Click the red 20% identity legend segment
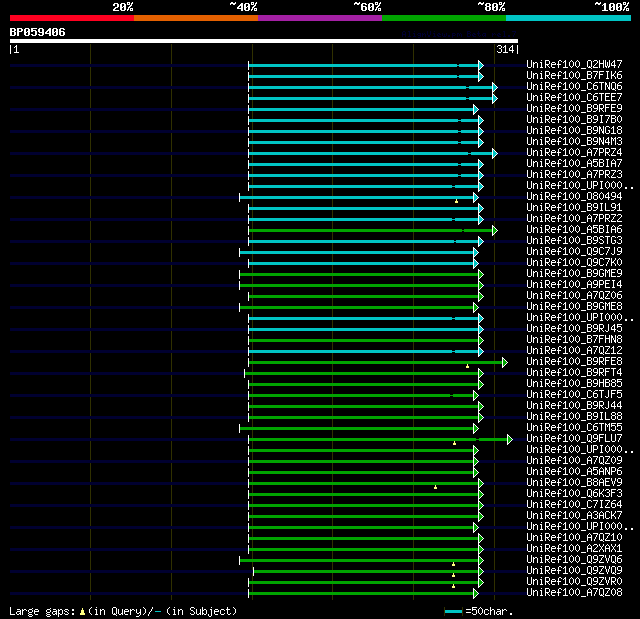 (x=71, y=18)
